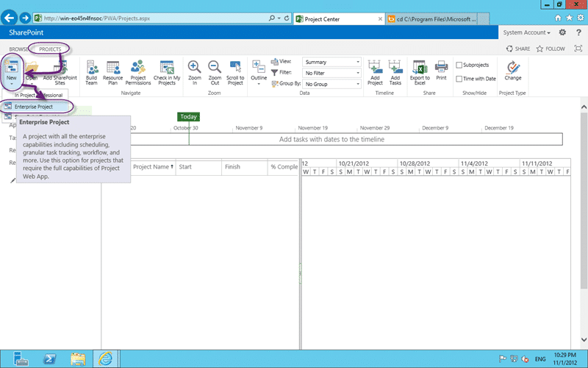Click Internet Explorer taskbar icon
This screenshot has width=588, height=368.
click(x=106, y=359)
